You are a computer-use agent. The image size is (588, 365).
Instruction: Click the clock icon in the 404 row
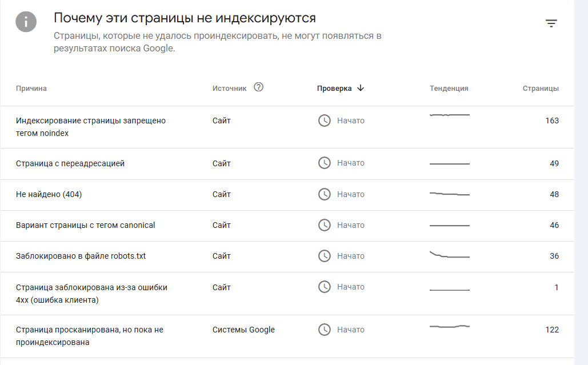pos(325,194)
